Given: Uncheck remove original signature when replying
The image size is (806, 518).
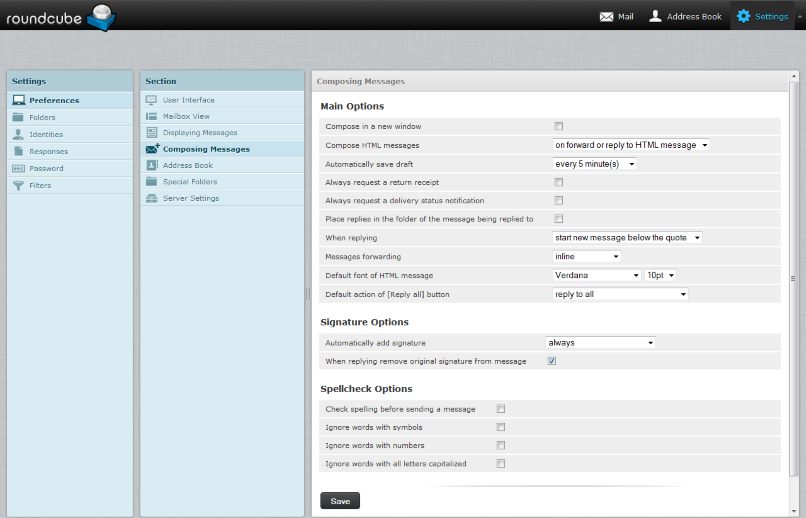Looking at the screenshot, I should tap(551, 361).
